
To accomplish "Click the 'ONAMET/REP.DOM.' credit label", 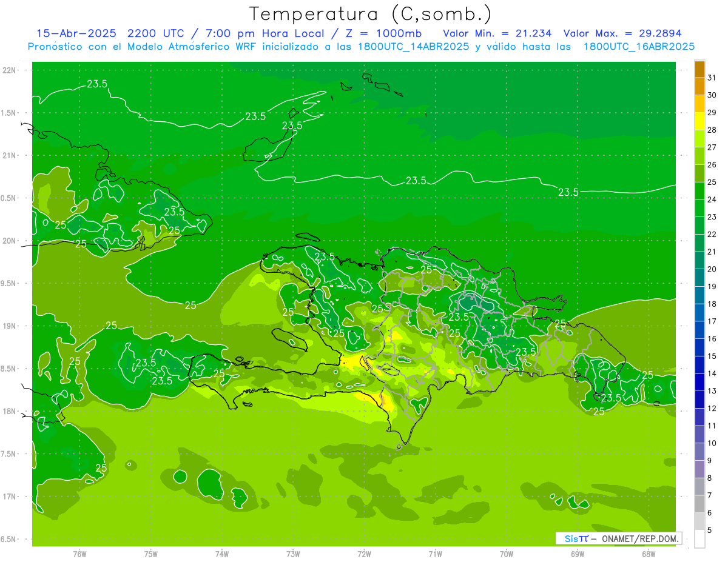I will (x=640, y=538).
